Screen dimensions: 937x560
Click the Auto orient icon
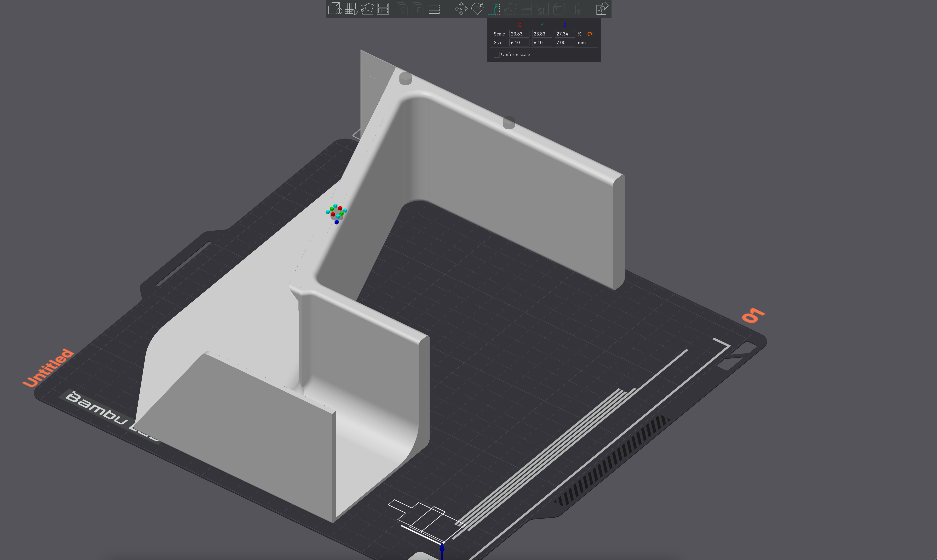point(367,8)
